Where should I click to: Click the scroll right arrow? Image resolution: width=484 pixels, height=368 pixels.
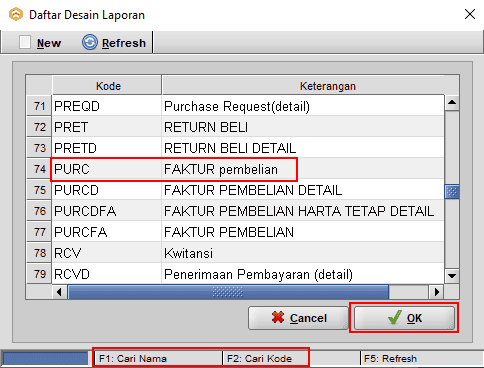click(436, 292)
